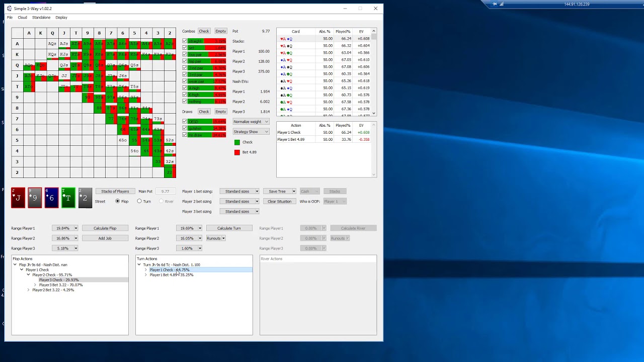Screen dimensions: 644x362
Task: Open Player 3 bet sizing dropdown
Action: tap(239, 211)
